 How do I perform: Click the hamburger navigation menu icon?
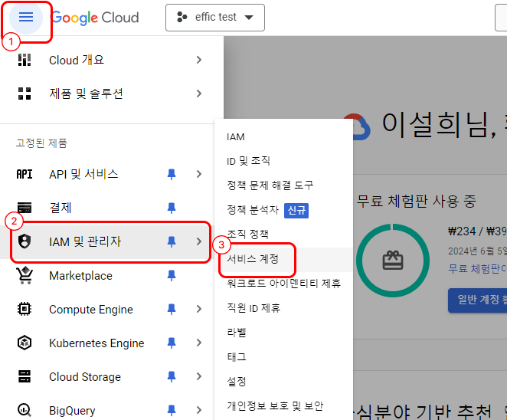(x=26, y=18)
